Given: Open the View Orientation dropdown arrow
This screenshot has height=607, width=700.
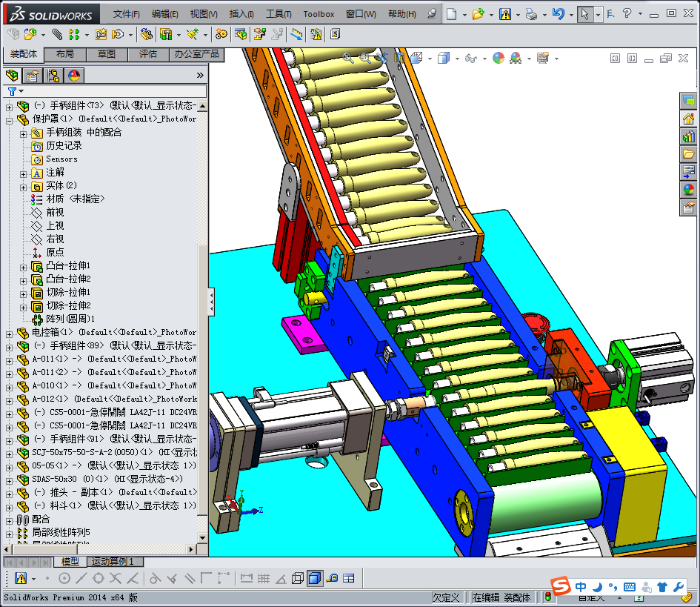Looking at the screenshot, I should pyautogui.click(x=430, y=59).
